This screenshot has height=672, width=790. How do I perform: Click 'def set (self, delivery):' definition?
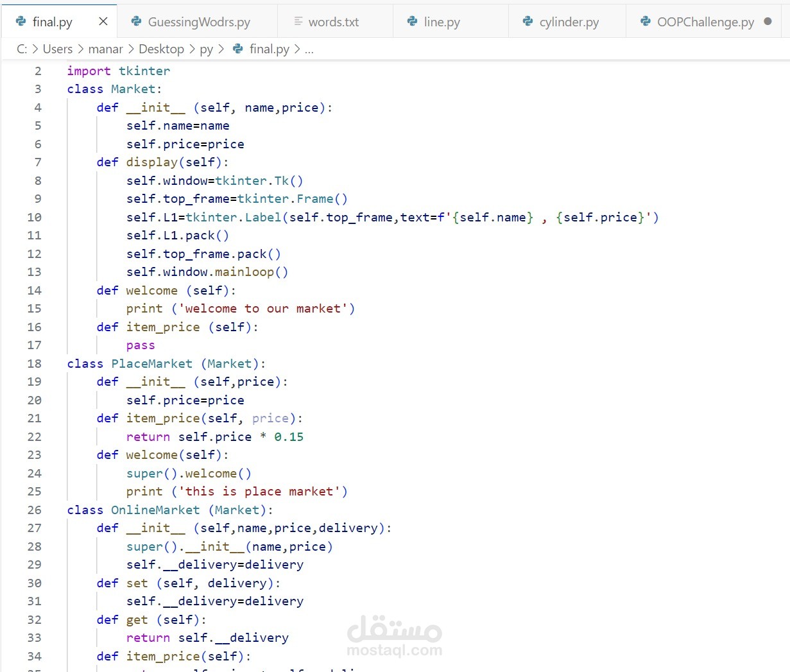[x=189, y=583]
